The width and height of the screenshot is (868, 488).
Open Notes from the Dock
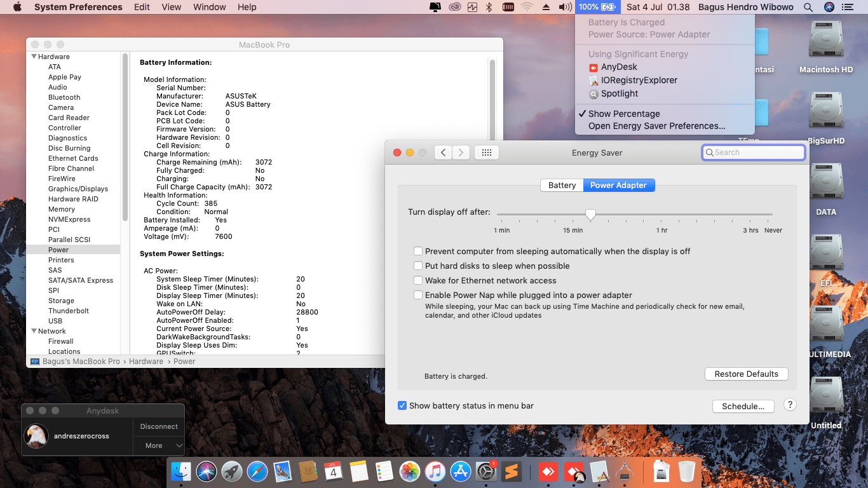(x=359, y=471)
